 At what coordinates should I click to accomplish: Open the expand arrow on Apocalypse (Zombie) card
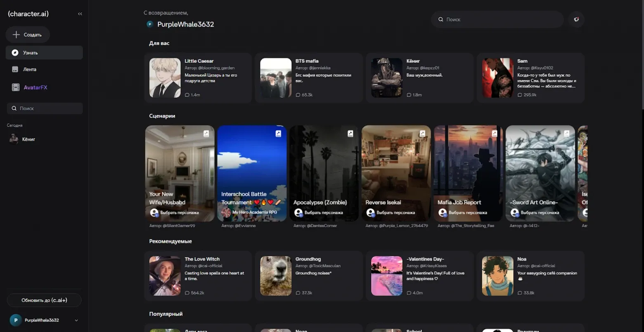350,133
